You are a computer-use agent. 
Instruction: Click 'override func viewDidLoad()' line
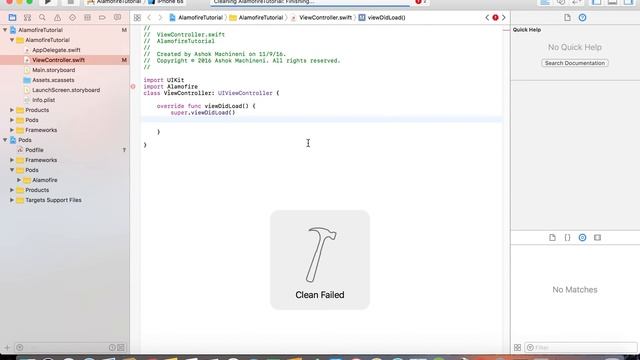(x=206, y=106)
